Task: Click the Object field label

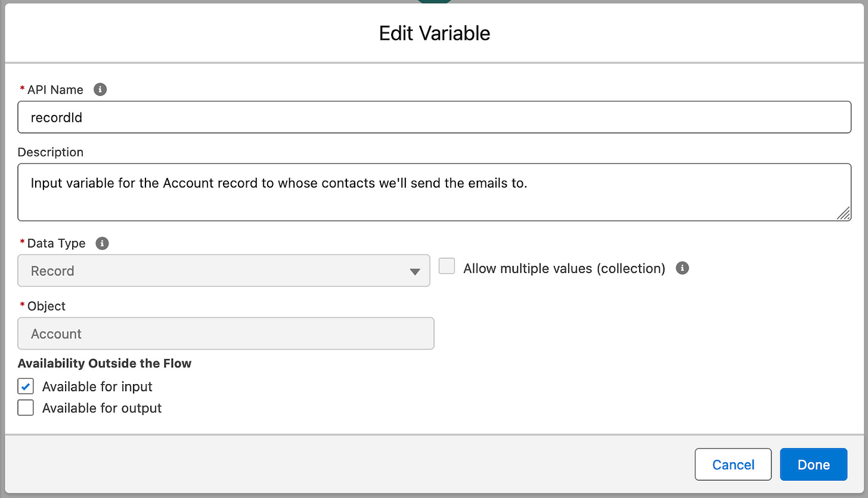Action: pos(46,306)
